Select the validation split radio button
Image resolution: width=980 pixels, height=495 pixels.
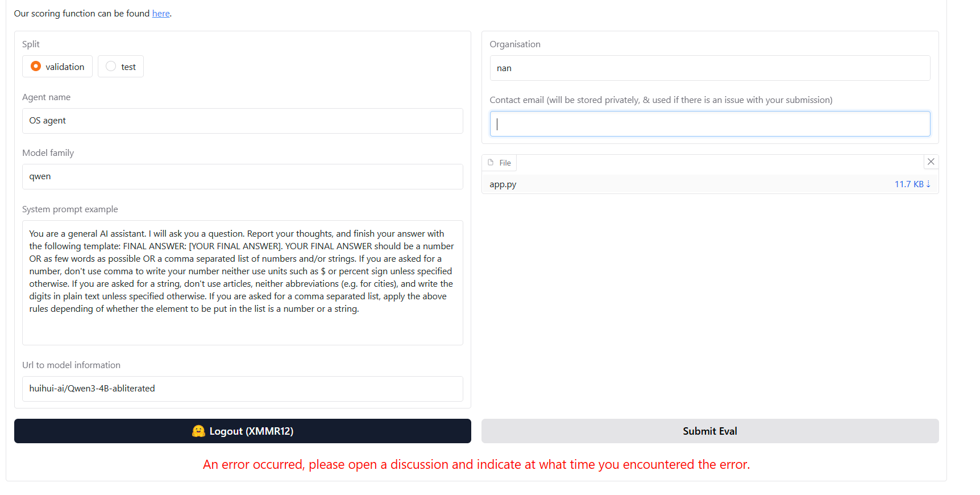pos(36,67)
